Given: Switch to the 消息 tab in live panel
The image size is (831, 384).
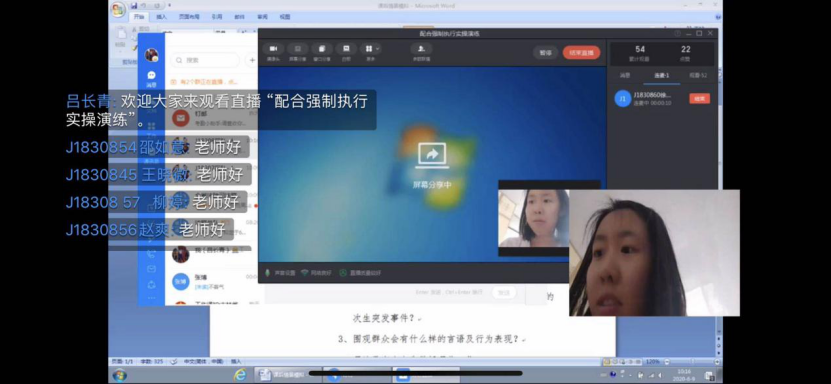Looking at the screenshot, I should (625, 76).
